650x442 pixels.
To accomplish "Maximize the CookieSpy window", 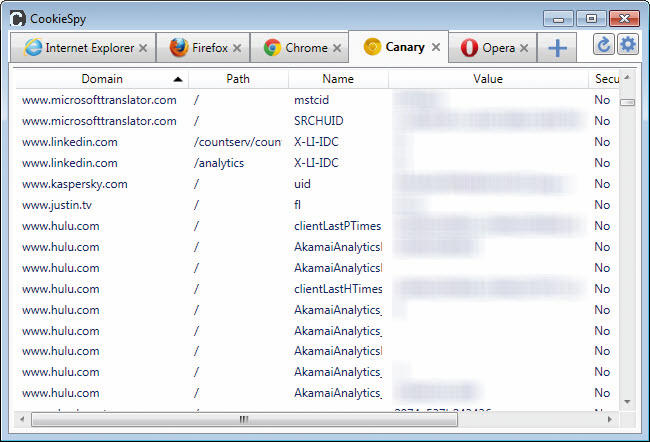I will pos(591,19).
